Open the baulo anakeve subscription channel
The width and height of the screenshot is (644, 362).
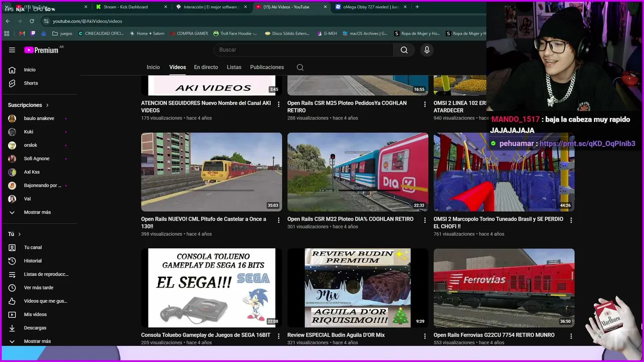point(39,119)
